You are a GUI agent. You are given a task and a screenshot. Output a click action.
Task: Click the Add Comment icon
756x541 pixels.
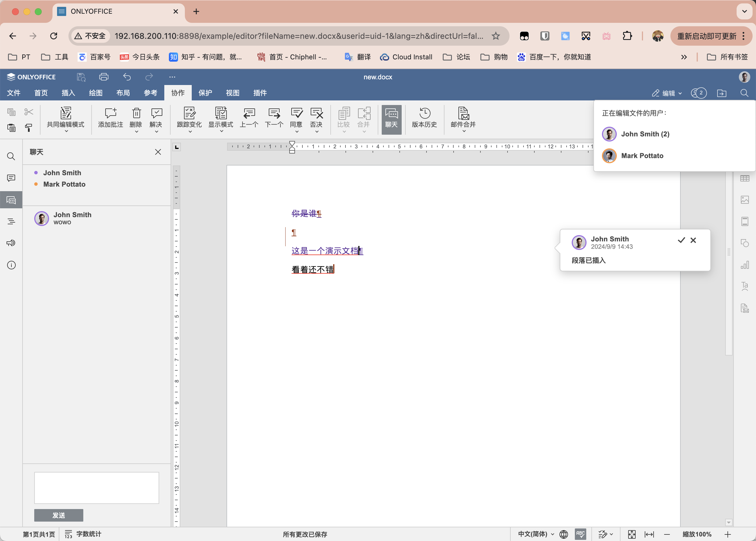111,113
